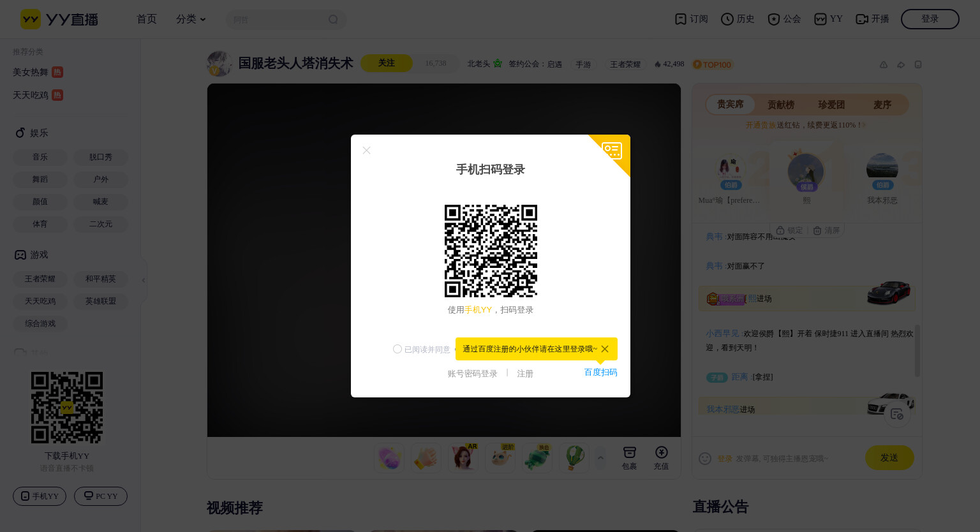
Task: Click the 手机YY download button
Action: point(40,496)
